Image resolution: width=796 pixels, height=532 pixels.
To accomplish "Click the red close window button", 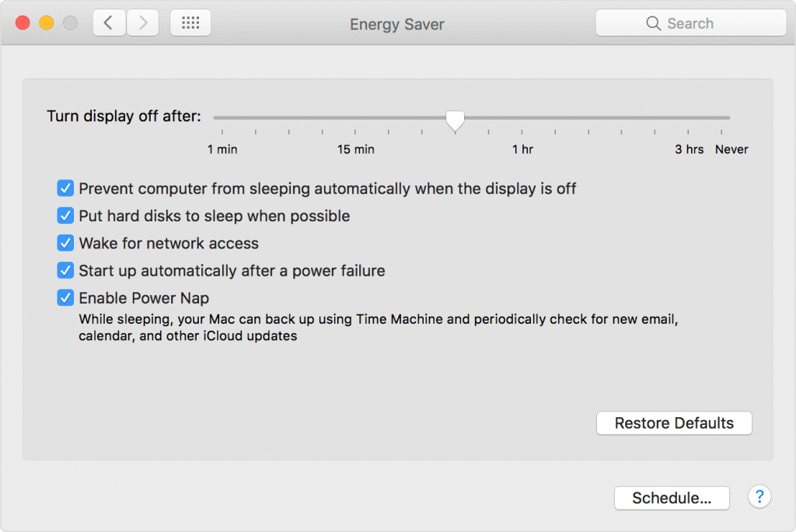I will point(23,23).
